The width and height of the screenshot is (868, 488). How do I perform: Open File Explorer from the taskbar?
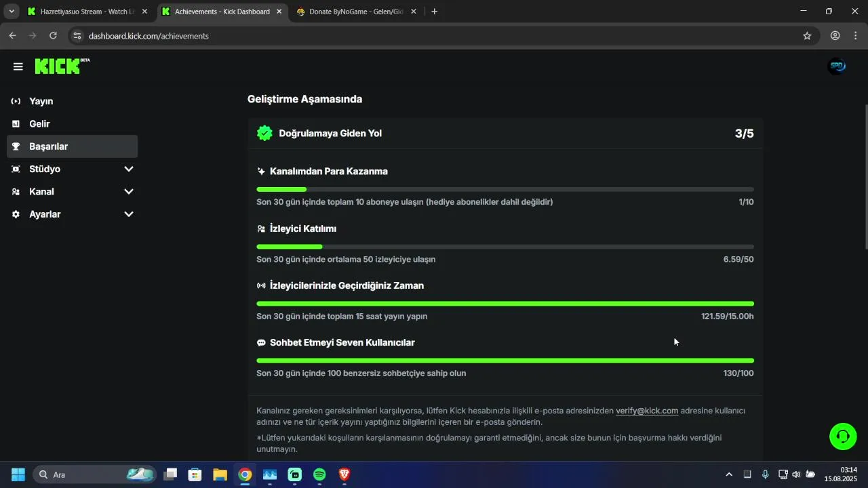click(x=220, y=474)
